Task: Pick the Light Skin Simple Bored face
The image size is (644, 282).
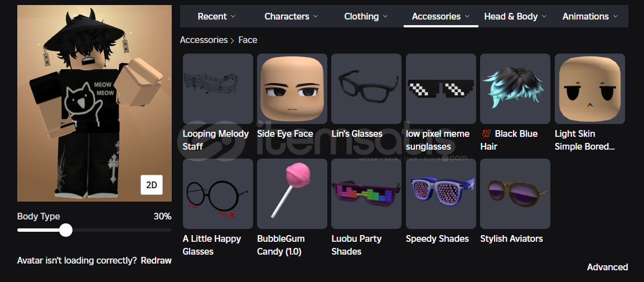Action: [590, 89]
